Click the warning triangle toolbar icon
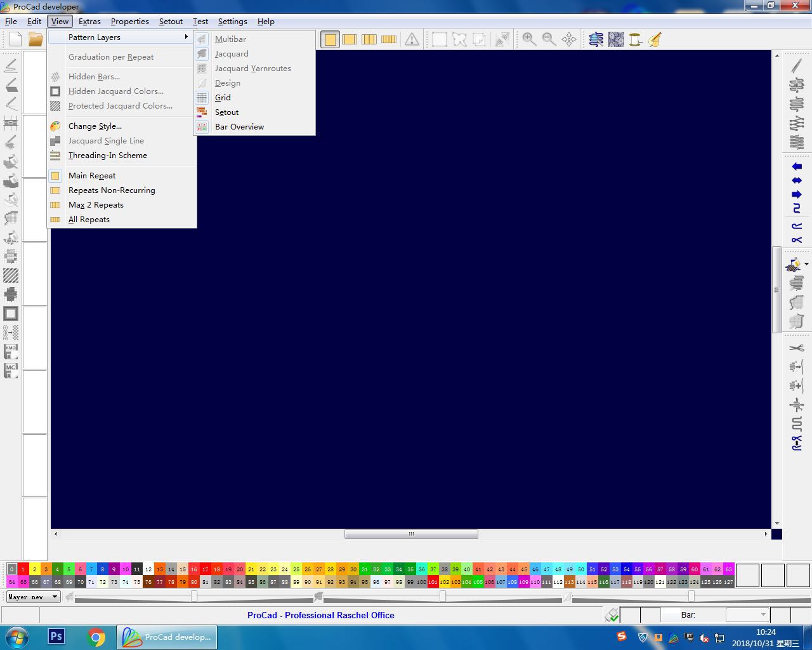The height and width of the screenshot is (650, 812). click(x=412, y=39)
